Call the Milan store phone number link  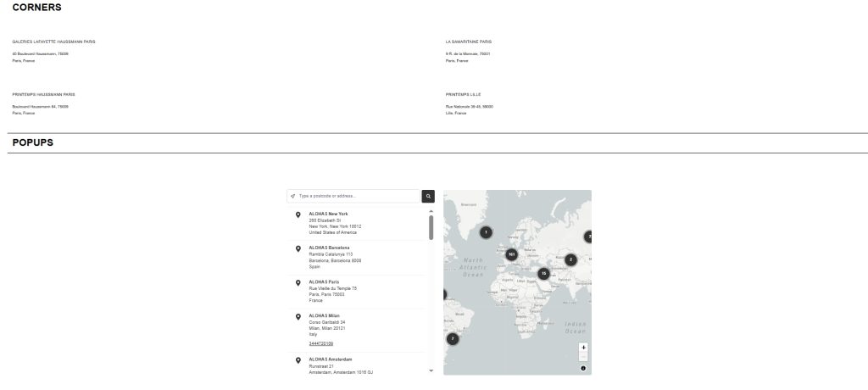pyautogui.click(x=320, y=343)
